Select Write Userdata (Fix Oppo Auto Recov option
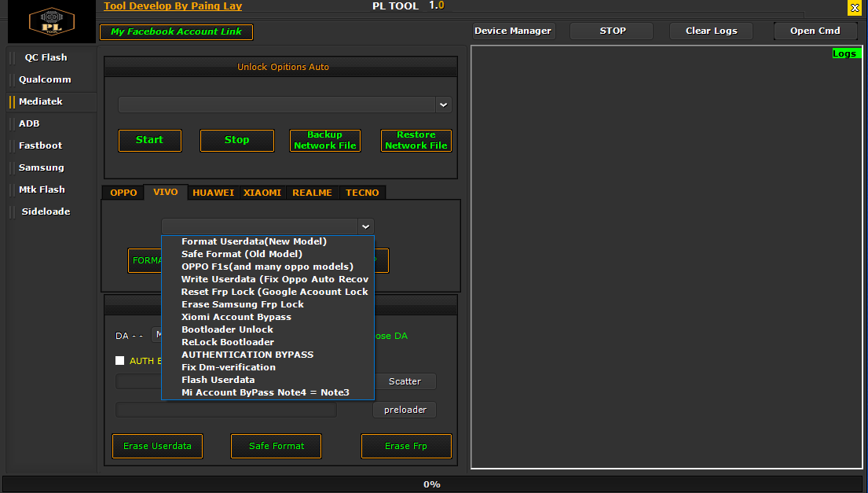Screen dimensions: 868x493 coord(268,279)
